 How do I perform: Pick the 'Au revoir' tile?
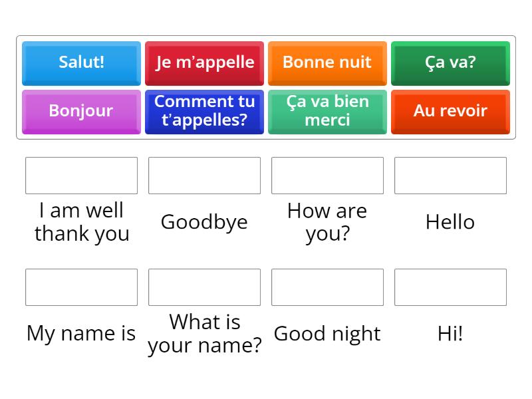[x=450, y=111]
